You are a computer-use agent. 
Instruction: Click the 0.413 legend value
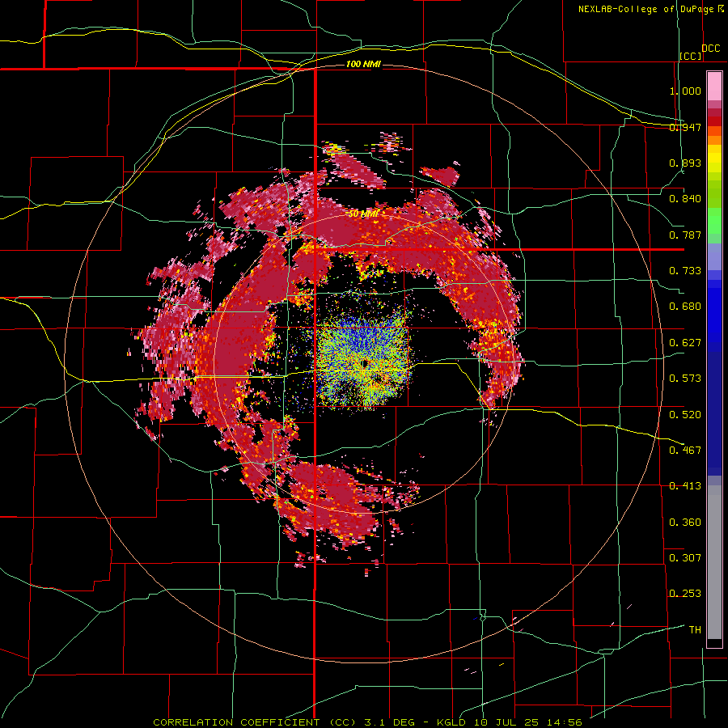(x=685, y=486)
